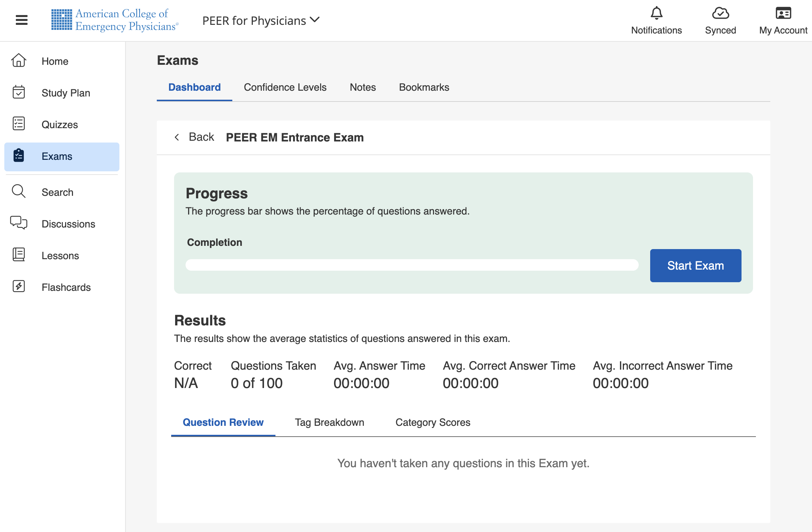
Task: Open the My Account card icon
Action: click(x=783, y=13)
